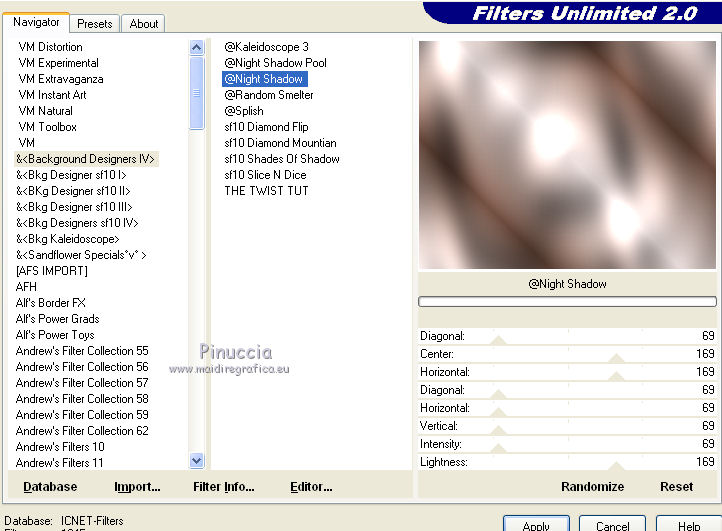
Task: Choose the sf10 Diamond Mountian filter
Action: [x=280, y=143]
